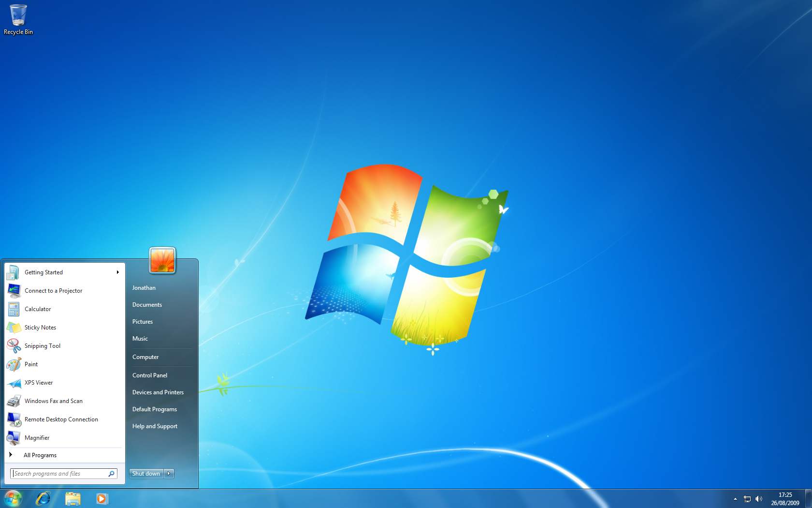Viewport: 812px width, 508px height.
Task: Click the user account picture
Action: pyautogui.click(x=162, y=260)
